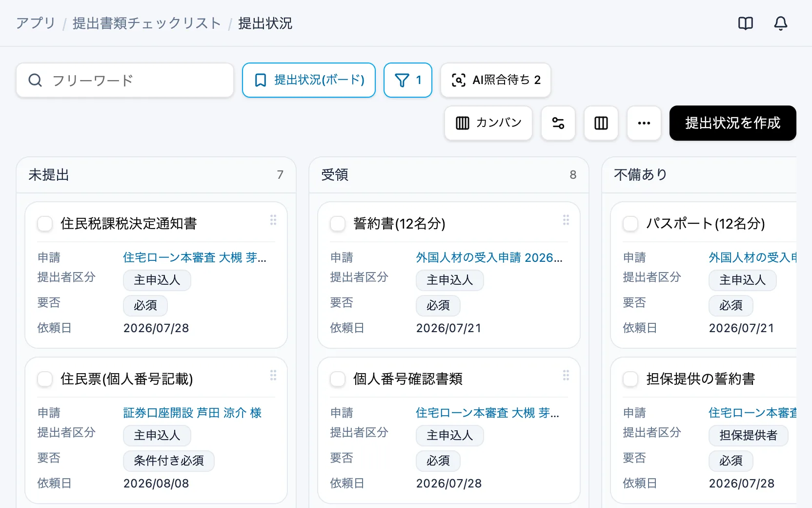Open the documentation book icon
Viewport: 812px width, 508px height.
point(745,23)
